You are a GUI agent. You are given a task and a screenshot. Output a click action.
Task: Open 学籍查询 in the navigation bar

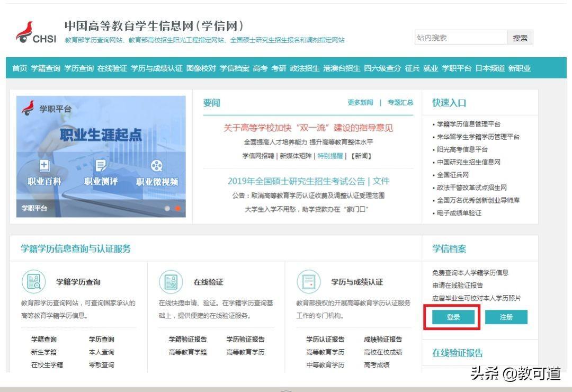[46, 68]
